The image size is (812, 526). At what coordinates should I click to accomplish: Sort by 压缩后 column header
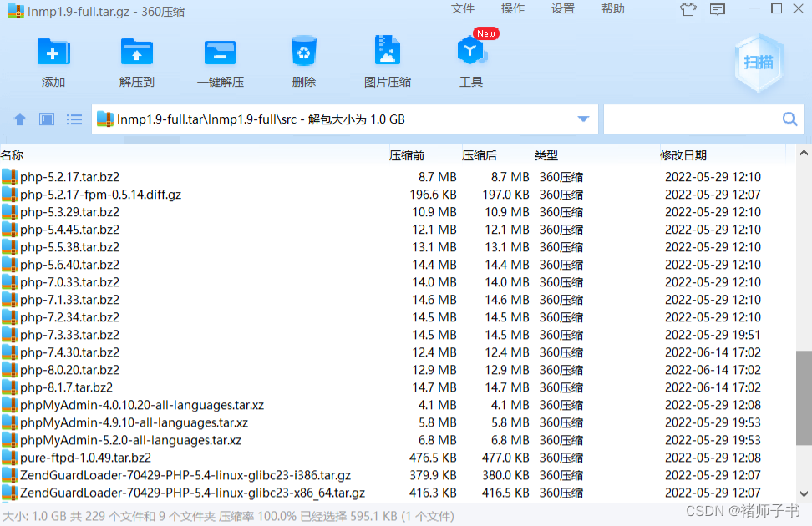479,155
